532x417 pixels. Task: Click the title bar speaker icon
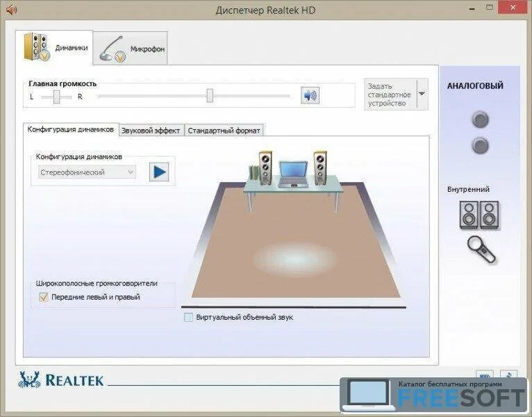12,10
